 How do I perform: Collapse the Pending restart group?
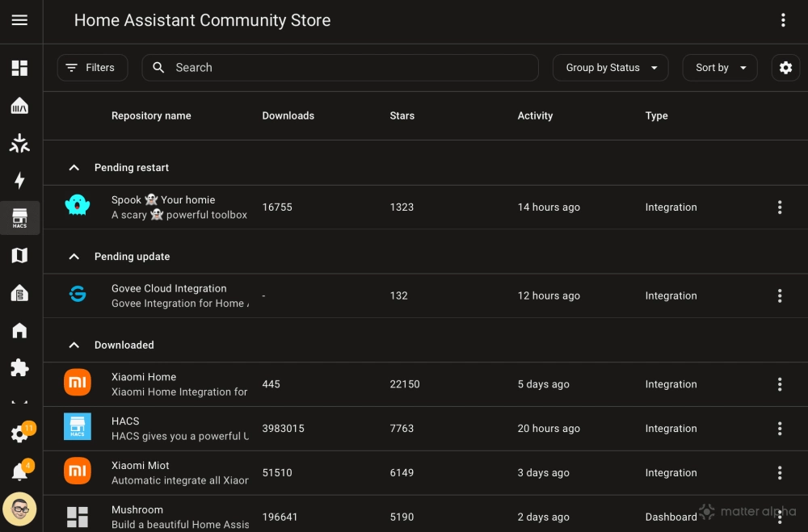point(74,167)
